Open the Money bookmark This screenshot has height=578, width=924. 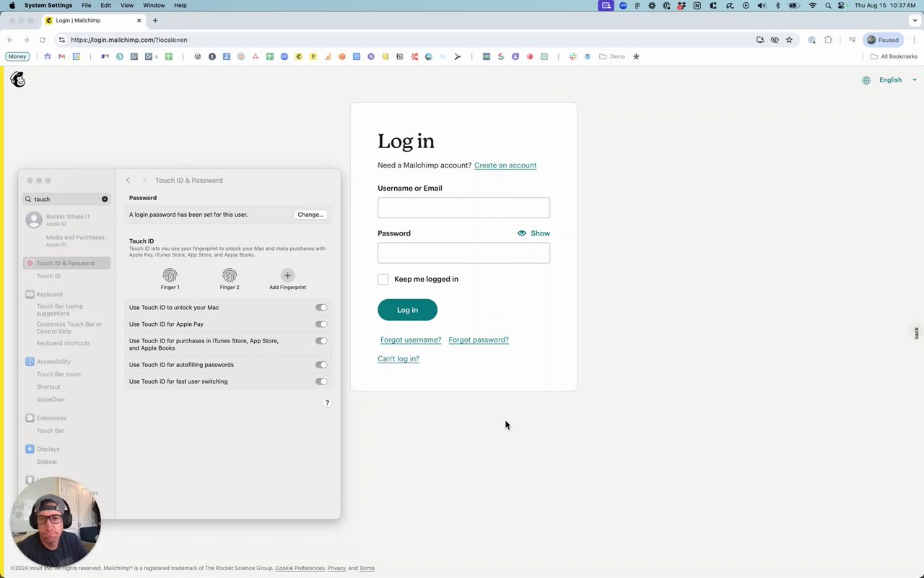(17, 56)
